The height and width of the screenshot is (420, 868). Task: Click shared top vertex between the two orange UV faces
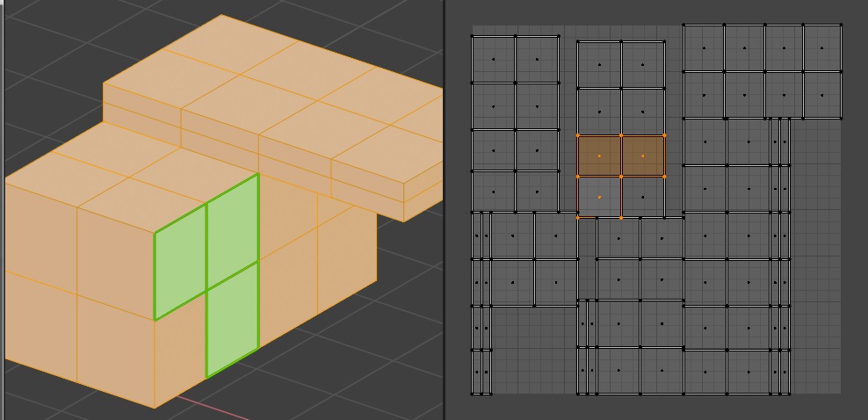(x=621, y=135)
